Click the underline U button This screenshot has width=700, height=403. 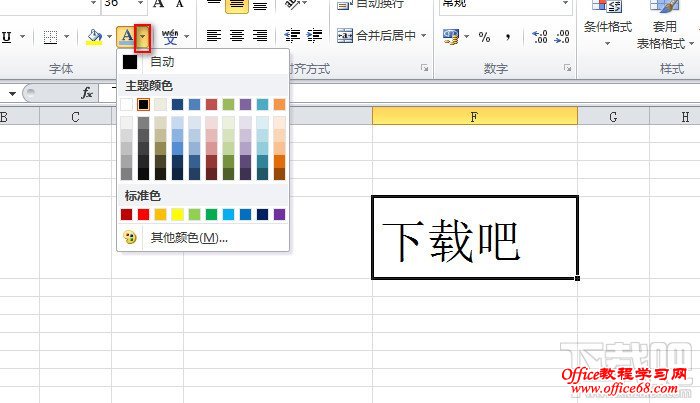tap(7, 37)
